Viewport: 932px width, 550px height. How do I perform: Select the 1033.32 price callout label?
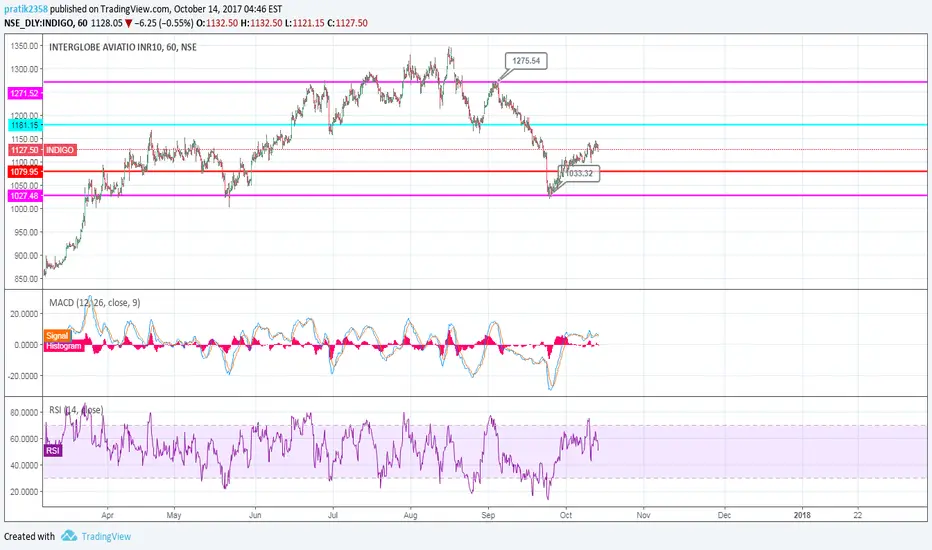[x=579, y=174]
